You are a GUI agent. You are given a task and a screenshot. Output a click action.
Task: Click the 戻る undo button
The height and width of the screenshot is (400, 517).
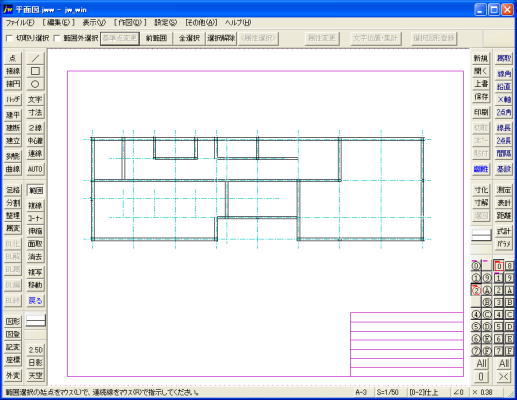click(35, 300)
